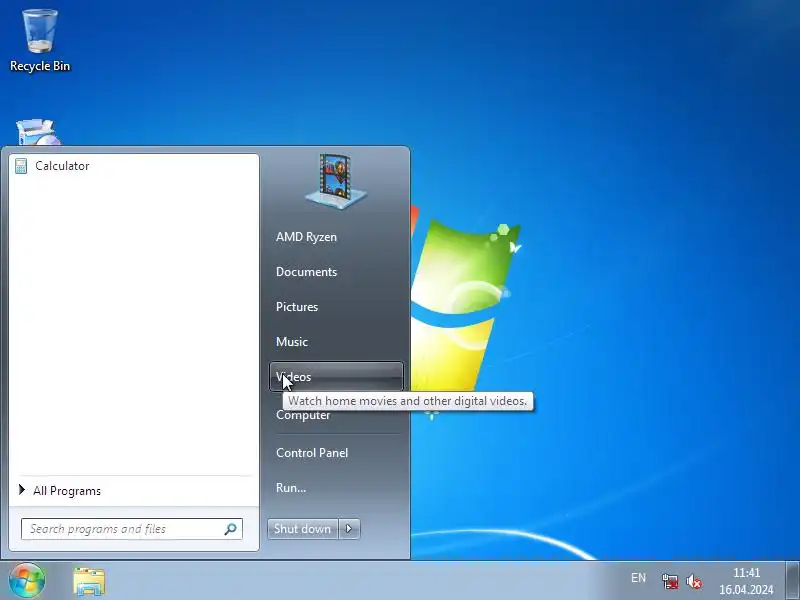Click the Search programs and files box
Viewport: 800px width, 600px height.
click(132, 529)
